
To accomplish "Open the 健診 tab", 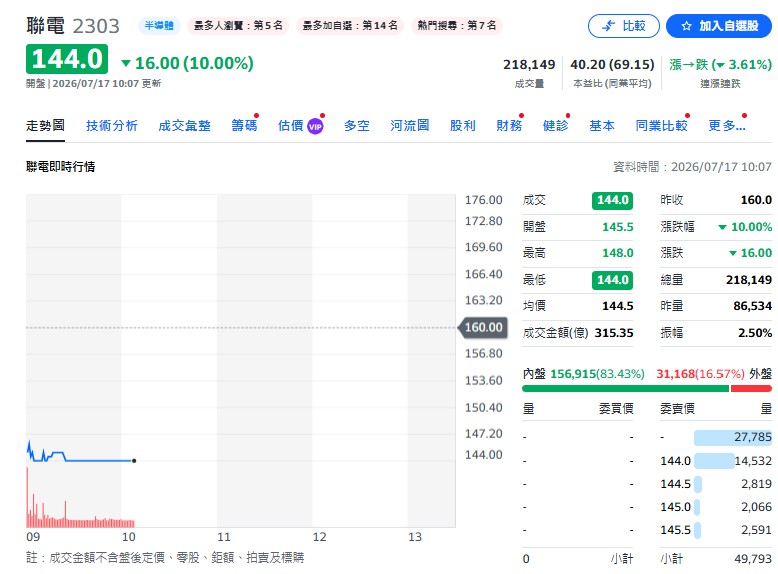I will (x=555, y=126).
